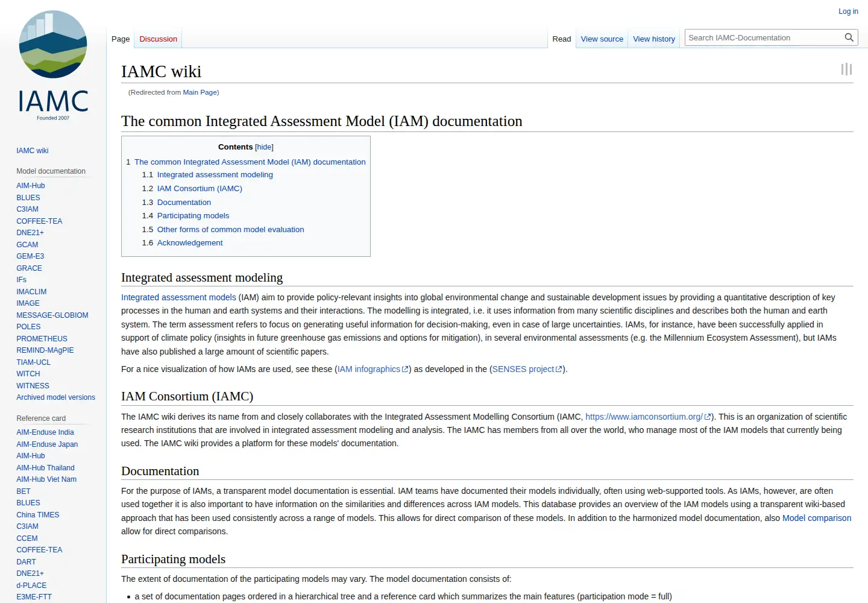Click the search magnifier icon
Viewport: 868px width, 603px height.
(849, 37)
